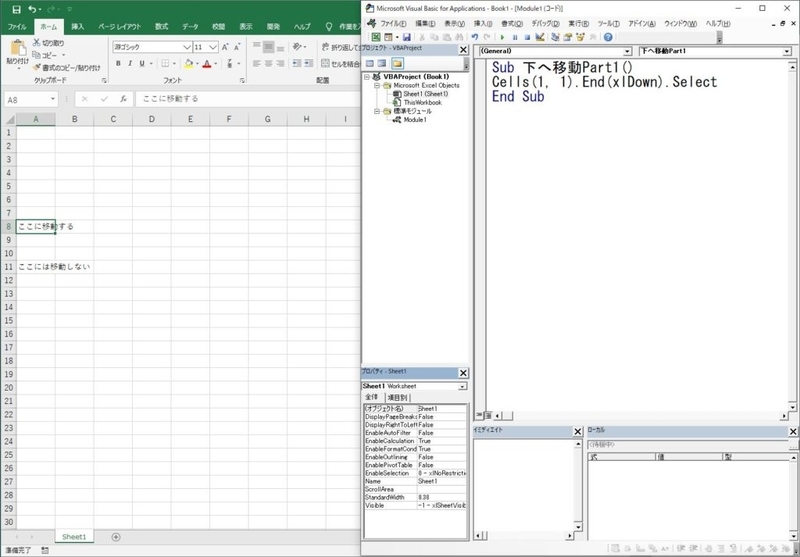Click the yellow fill color bucket
800x557 pixels.
189,63
